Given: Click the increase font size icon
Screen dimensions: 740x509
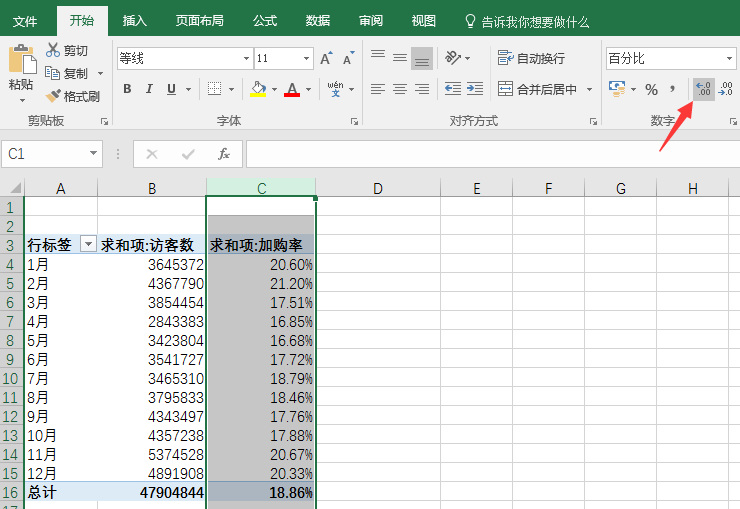Looking at the screenshot, I should tap(326, 59).
